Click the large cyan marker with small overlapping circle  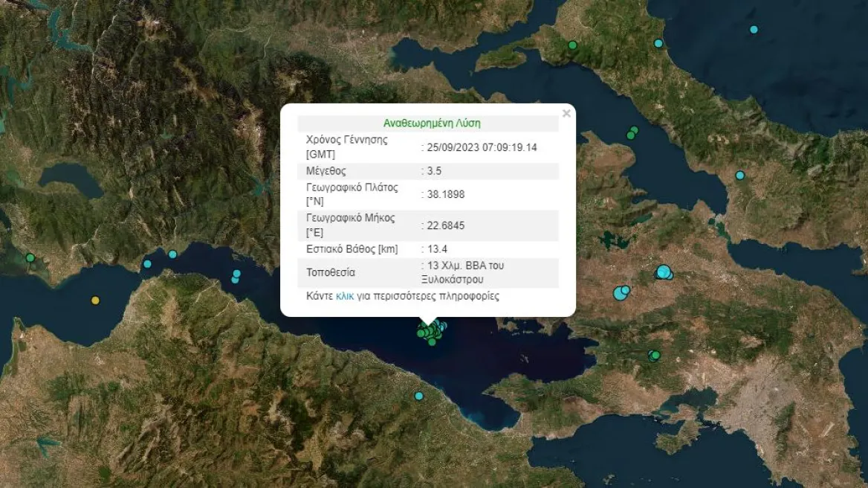coord(622,292)
